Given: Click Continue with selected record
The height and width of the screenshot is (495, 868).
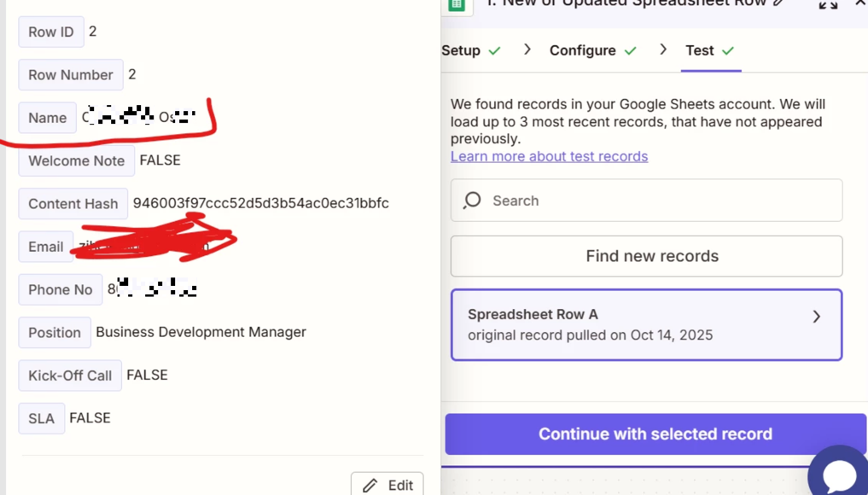Looking at the screenshot, I should coord(655,434).
